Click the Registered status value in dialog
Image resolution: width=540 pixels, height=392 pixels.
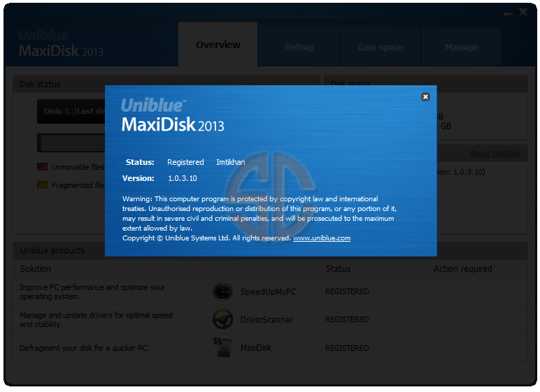(x=185, y=162)
